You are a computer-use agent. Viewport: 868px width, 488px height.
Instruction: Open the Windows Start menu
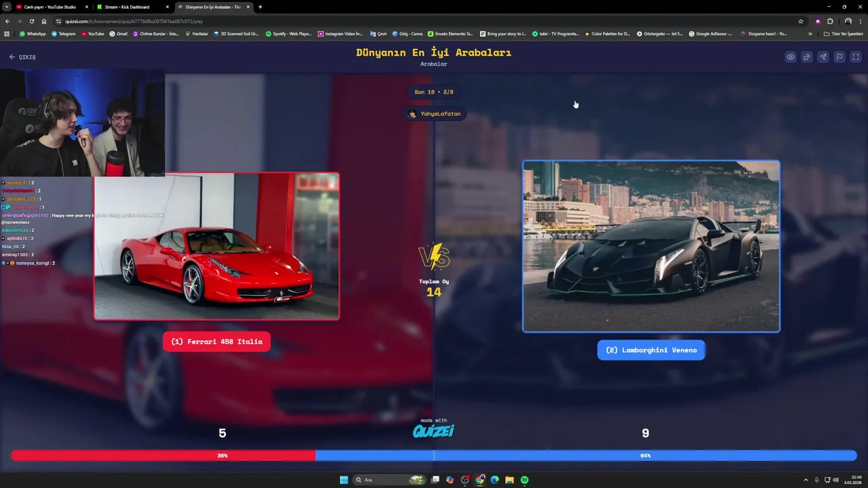[344, 480]
